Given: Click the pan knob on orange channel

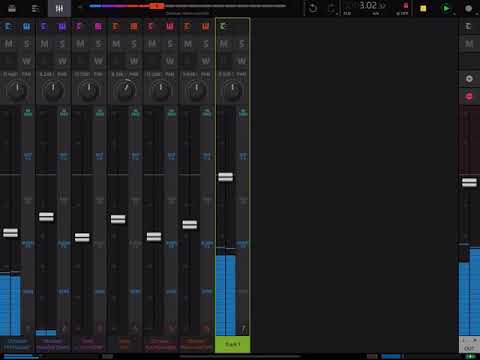Looking at the screenshot, I should tap(125, 90).
